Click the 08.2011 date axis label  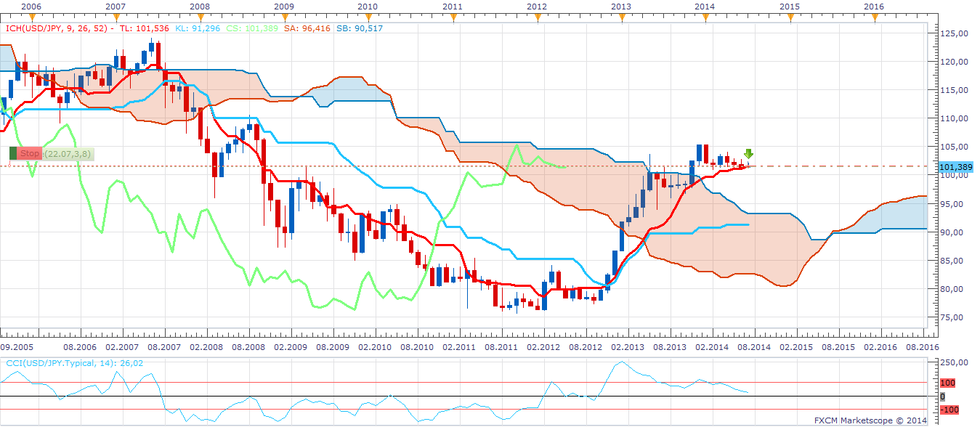pos(500,348)
